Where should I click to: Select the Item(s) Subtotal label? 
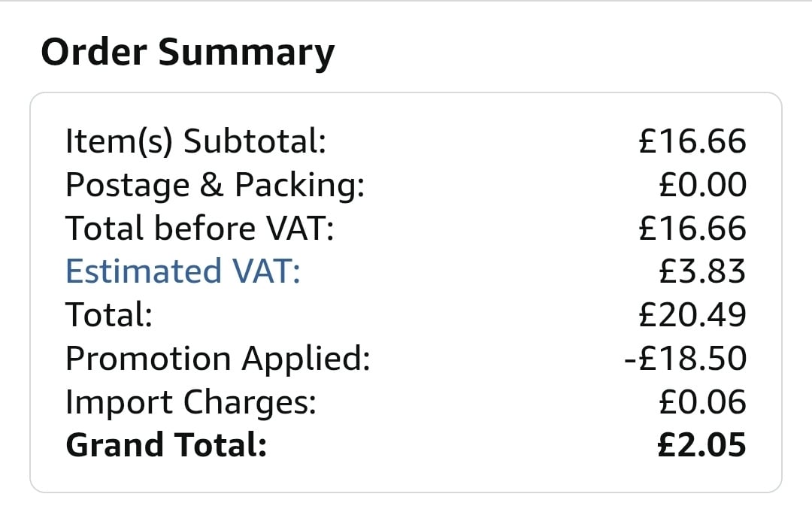point(195,141)
